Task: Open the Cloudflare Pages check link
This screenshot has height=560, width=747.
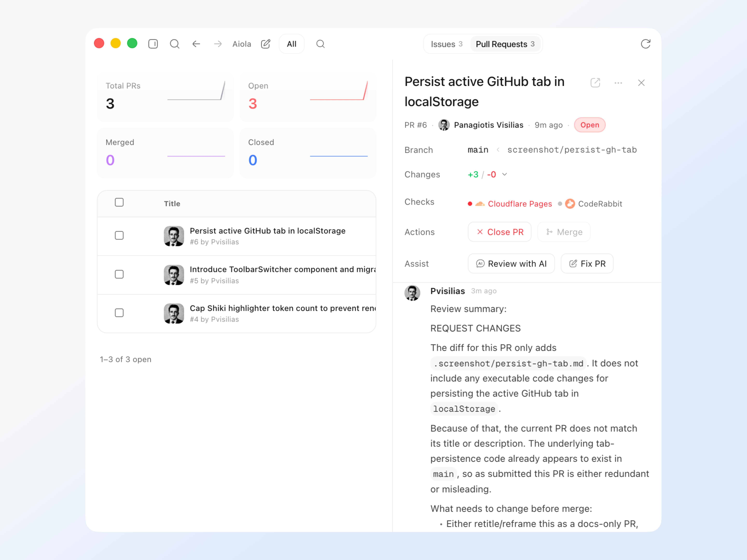Action: 520,204
